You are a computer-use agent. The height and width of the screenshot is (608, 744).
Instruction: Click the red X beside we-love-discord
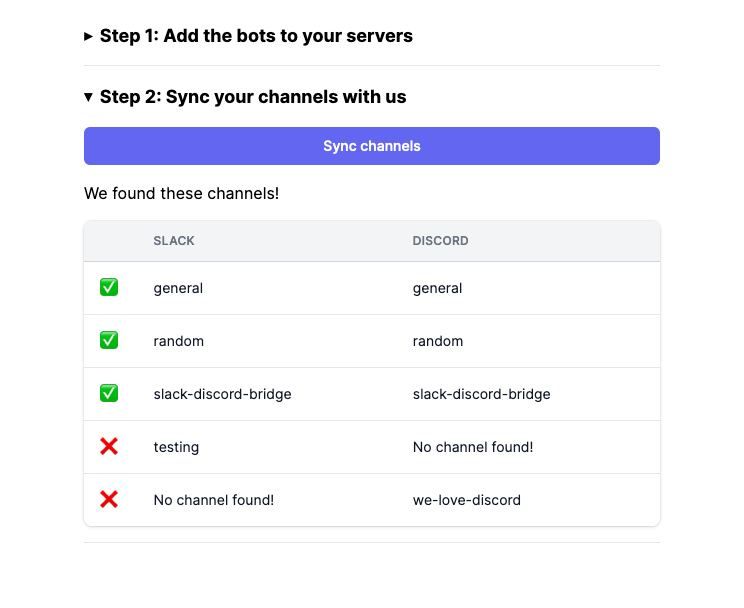coord(109,500)
